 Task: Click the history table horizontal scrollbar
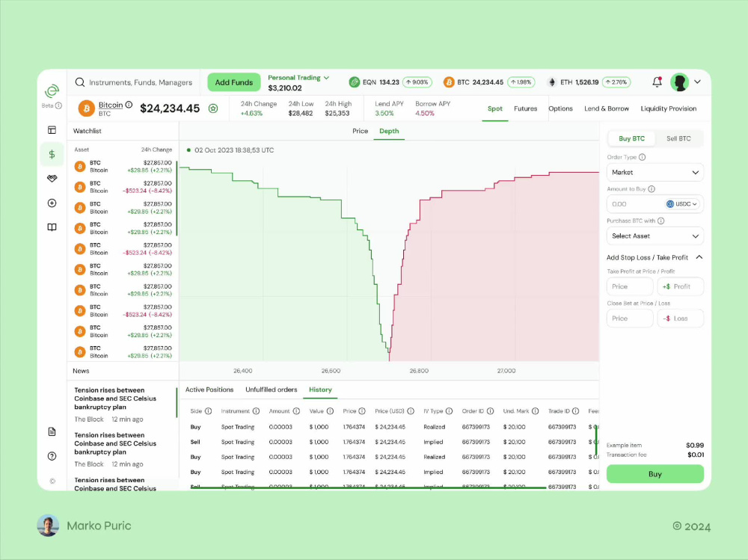coord(368,487)
